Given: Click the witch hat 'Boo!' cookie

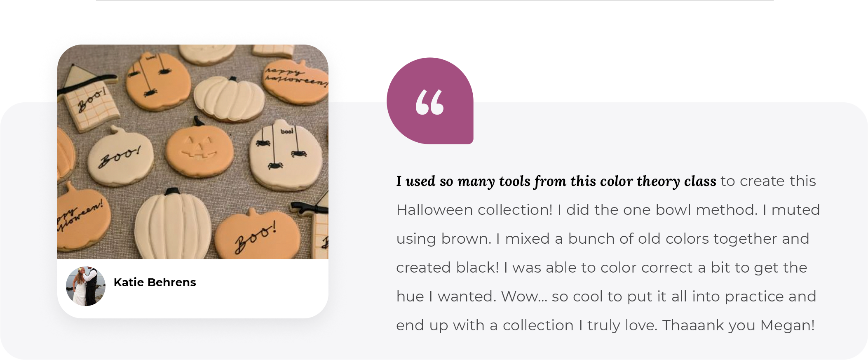Looking at the screenshot, I should 88,98.
